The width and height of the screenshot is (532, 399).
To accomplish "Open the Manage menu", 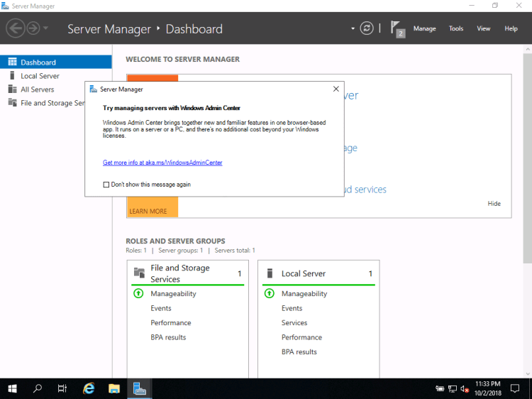I will [x=424, y=28].
